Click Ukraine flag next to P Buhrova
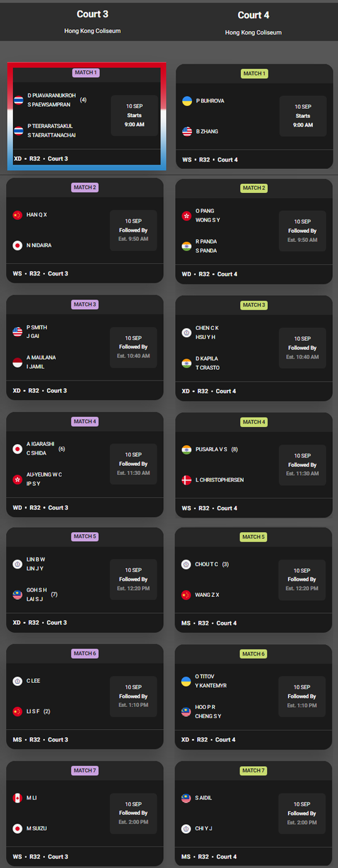Image resolution: width=338 pixels, height=868 pixels. [187, 101]
